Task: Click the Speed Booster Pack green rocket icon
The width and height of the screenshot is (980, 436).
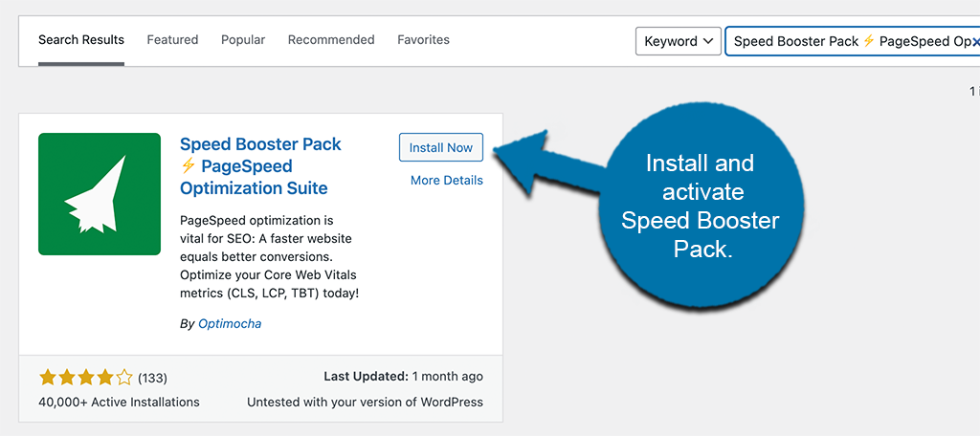Action: 100,194
